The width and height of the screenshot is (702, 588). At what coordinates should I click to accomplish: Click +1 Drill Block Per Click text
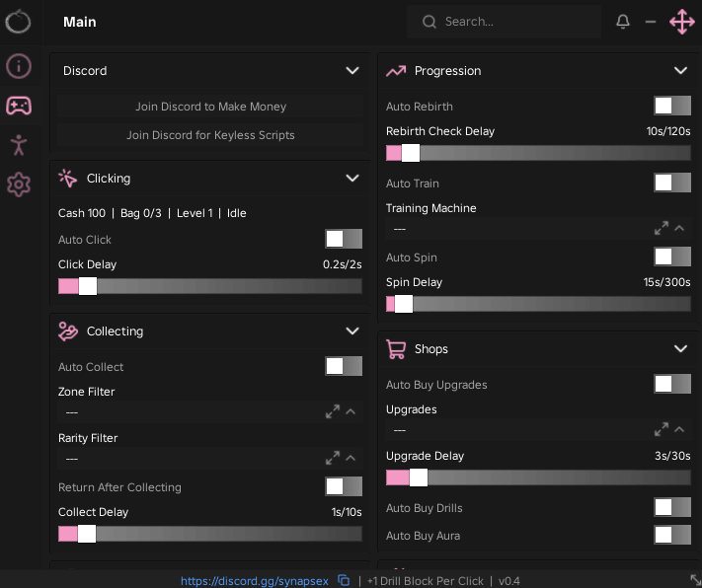click(x=426, y=581)
